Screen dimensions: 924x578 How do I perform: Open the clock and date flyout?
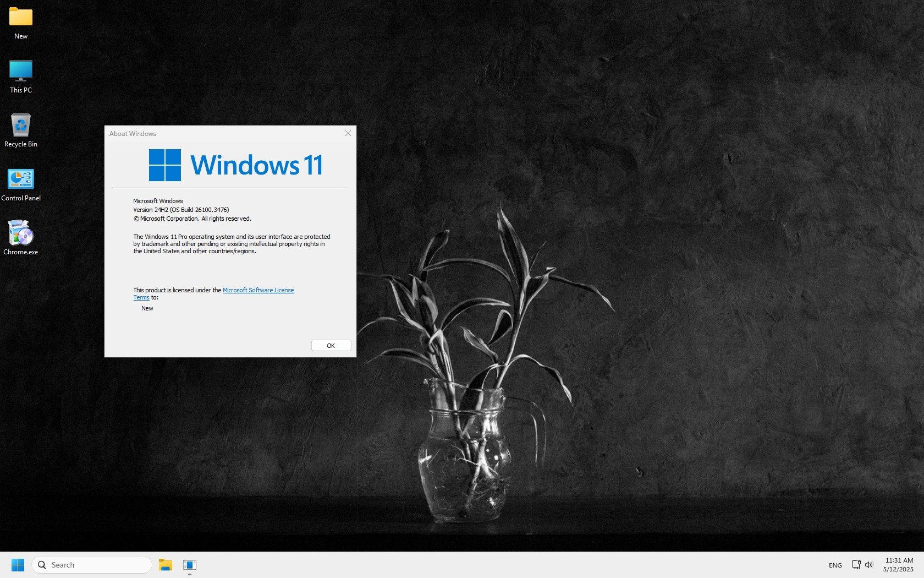point(898,565)
